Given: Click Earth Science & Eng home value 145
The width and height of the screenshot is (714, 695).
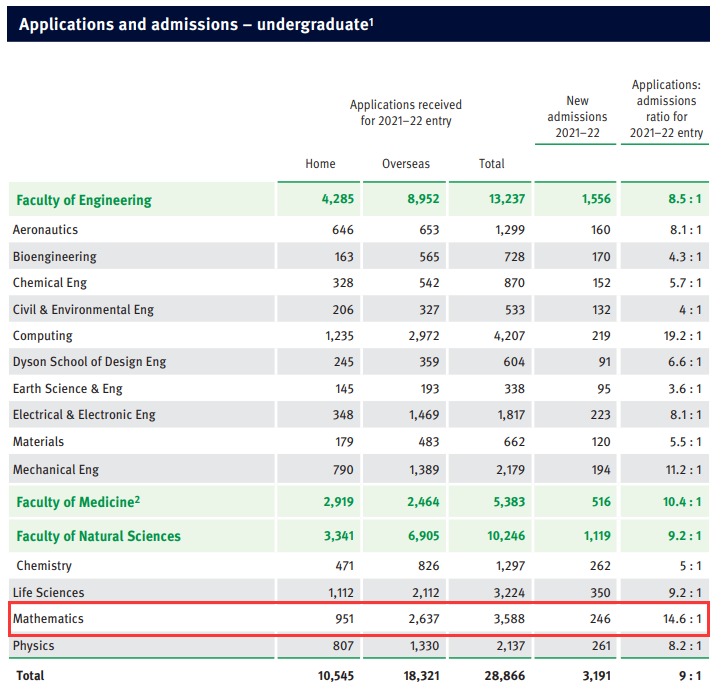Looking at the screenshot, I should [x=344, y=389].
